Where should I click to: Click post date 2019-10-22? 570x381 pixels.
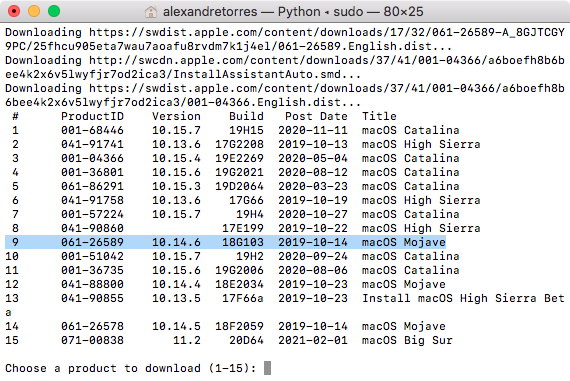click(313, 228)
